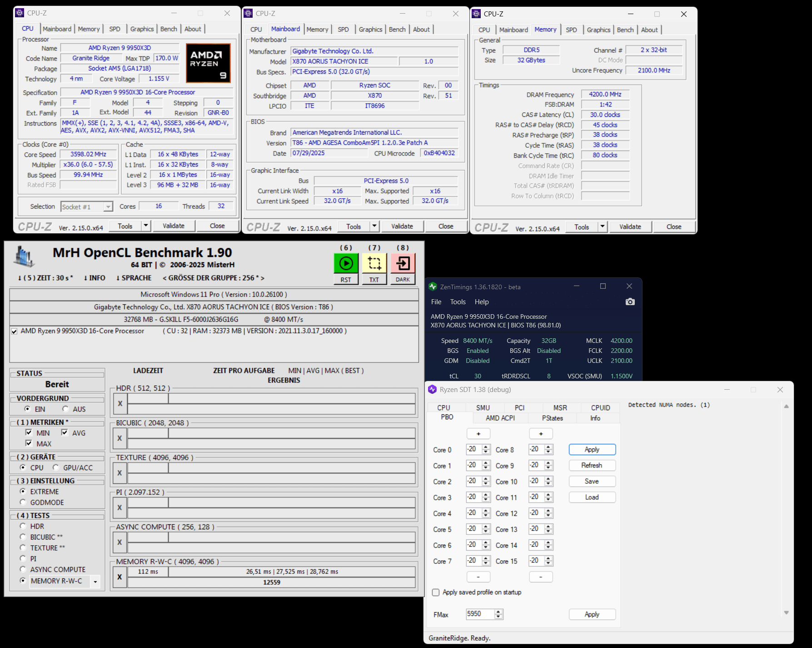Click X icon beside TEXTURE result row
Image resolution: width=812 pixels, height=648 pixels.
click(x=120, y=473)
